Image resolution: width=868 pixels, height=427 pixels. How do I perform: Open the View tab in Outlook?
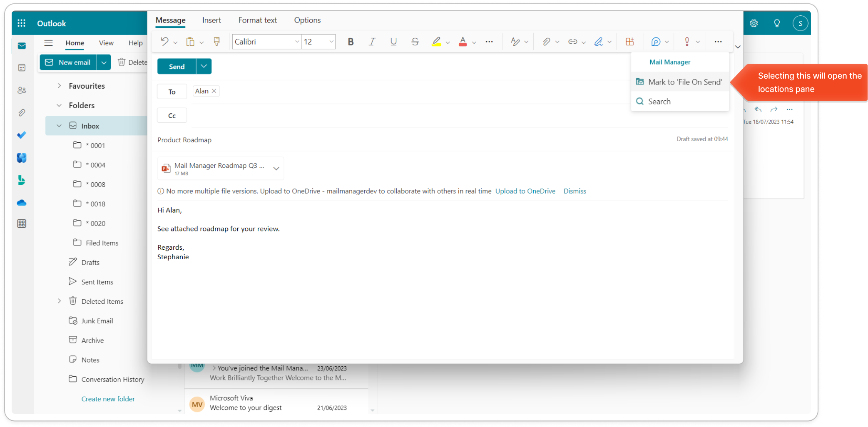pyautogui.click(x=106, y=43)
